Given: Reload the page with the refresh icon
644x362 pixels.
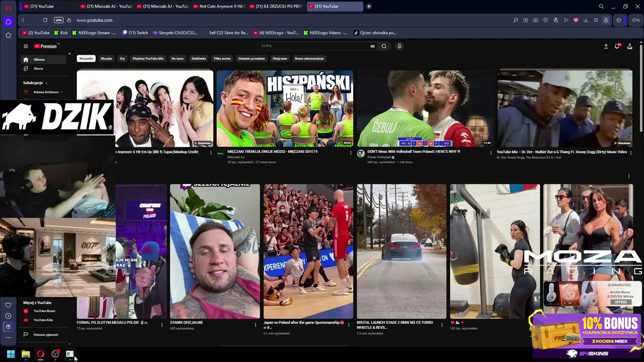Looking at the screenshot, I should tap(45, 20).
